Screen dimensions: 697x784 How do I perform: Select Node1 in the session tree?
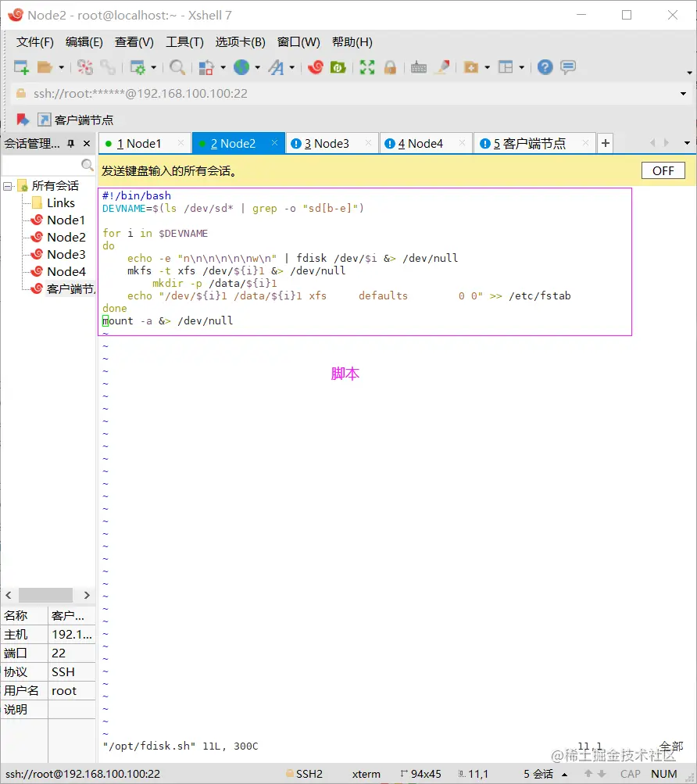(x=58, y=220)
